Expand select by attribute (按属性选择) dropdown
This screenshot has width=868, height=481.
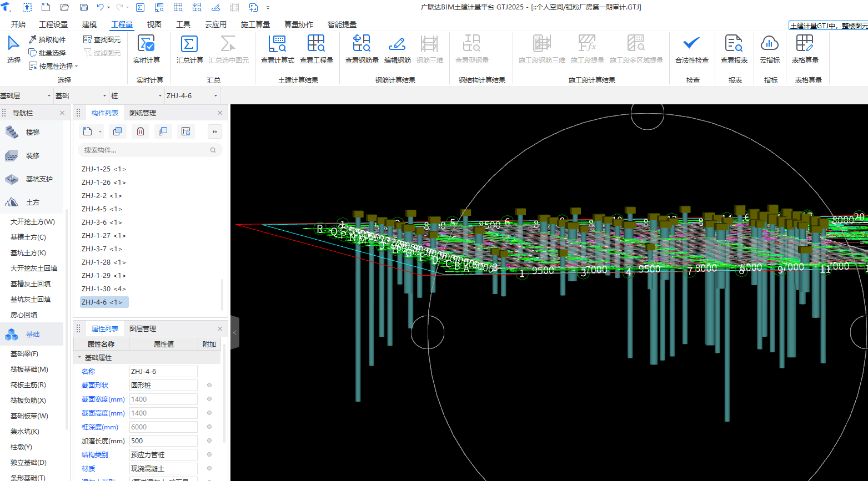click(77, 67)
